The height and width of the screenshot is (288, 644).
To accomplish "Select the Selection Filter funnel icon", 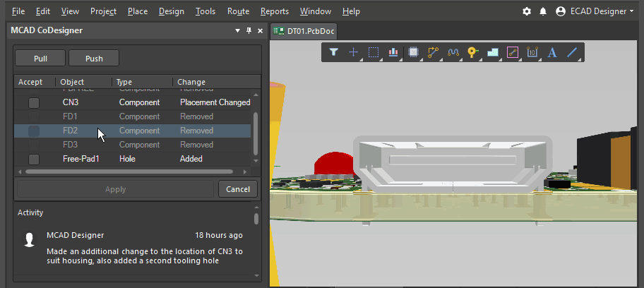I will click(334, 52).
